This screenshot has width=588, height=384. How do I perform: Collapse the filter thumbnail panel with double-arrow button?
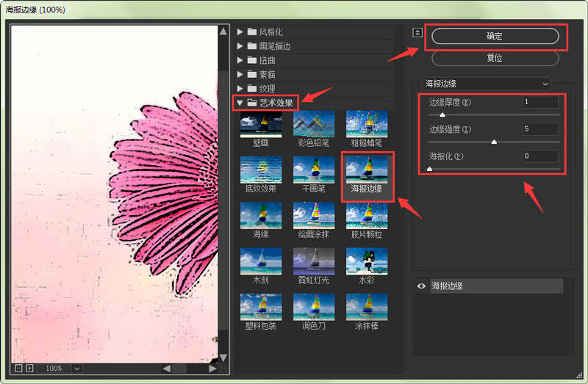[x=417, y=32]
